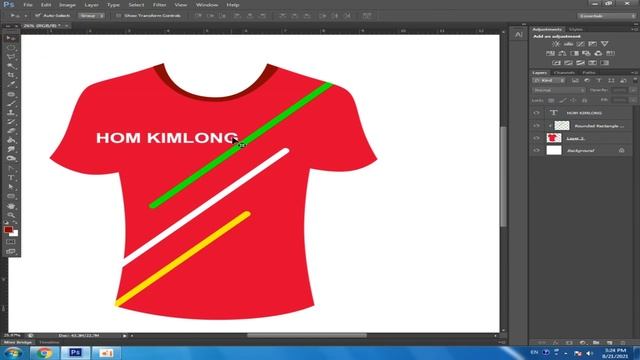
Task: Select the Path Selection tool
Action: pyautogui.click(x=10, y=187)
